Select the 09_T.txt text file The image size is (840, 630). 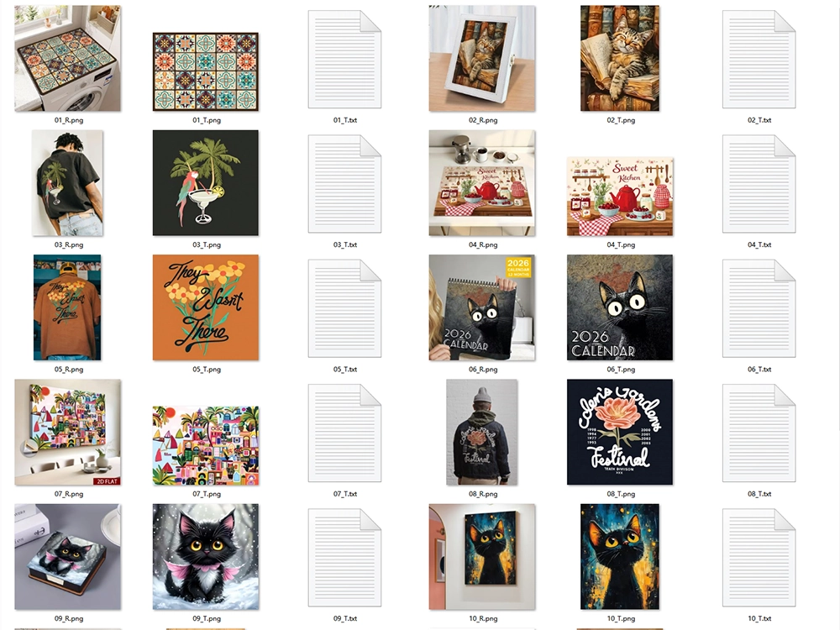click(344, 558)
